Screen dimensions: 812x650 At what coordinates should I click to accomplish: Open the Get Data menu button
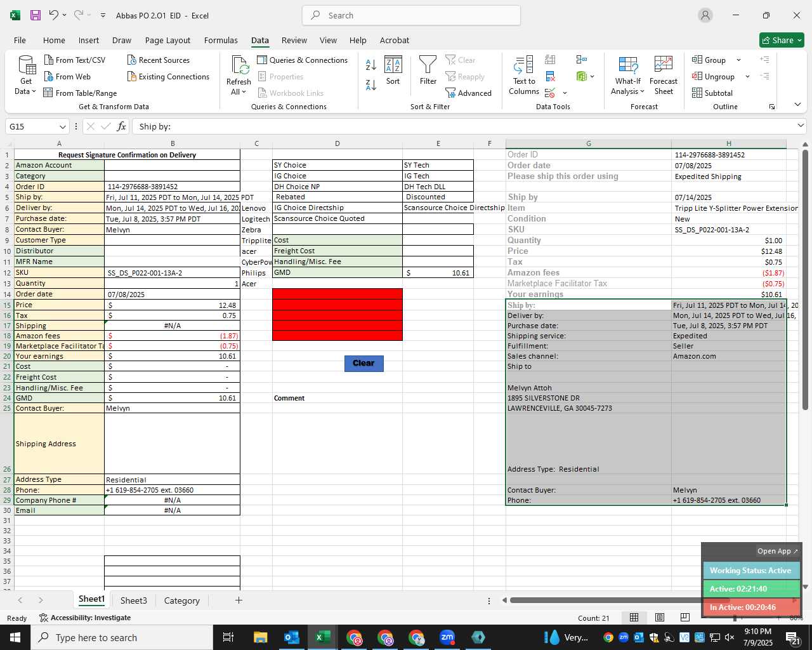(26, 76)
